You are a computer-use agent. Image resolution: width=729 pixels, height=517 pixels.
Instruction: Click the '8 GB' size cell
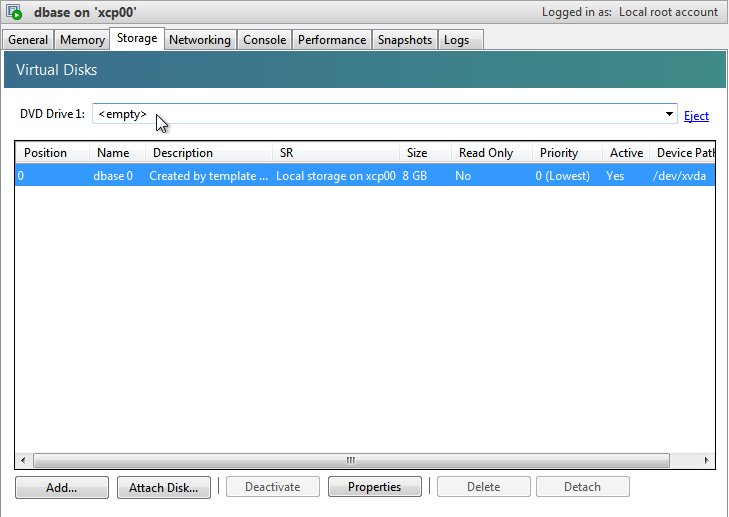[415, 176]
